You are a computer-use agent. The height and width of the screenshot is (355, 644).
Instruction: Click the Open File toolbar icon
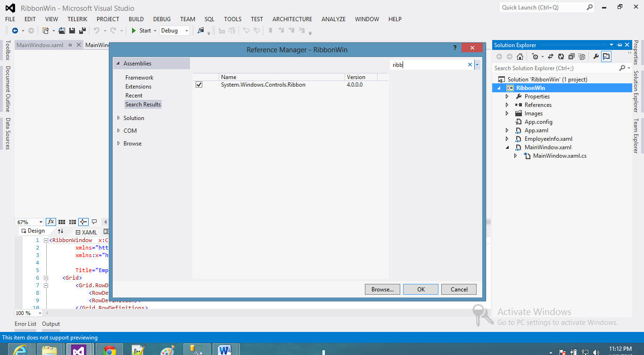point(62,31)
